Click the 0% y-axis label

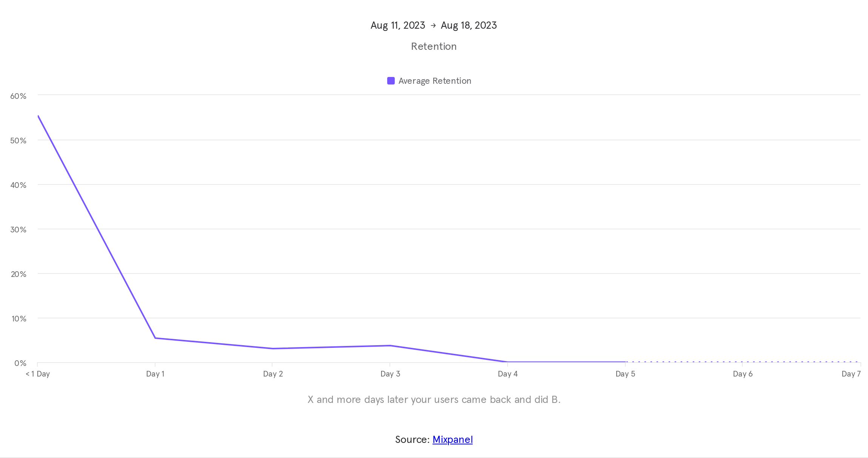tap(20, 363)
